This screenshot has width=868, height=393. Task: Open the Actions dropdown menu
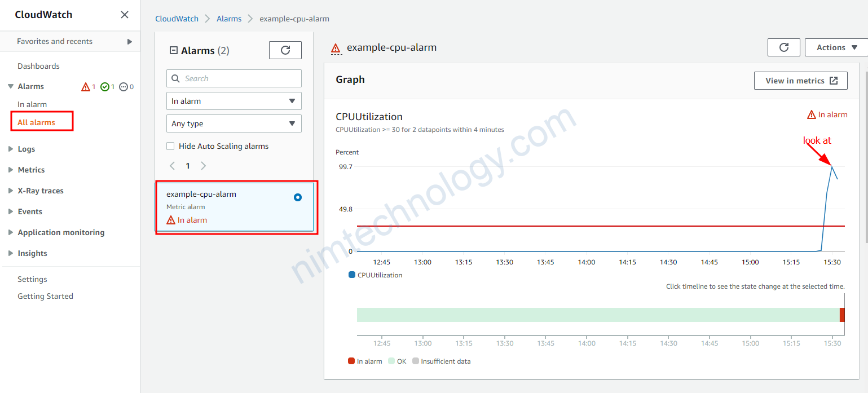click(838, 47)
